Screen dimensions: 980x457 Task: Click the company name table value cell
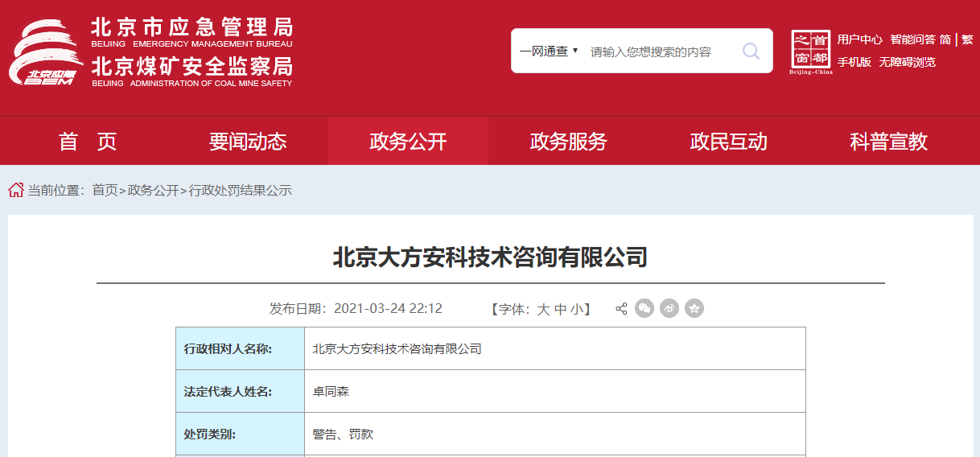[555, 348]
